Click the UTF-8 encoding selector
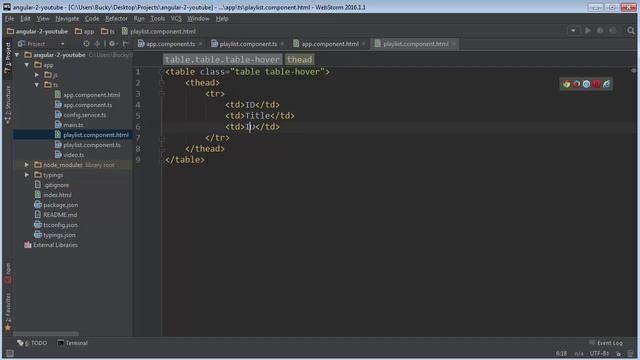 tap(599, 353)
